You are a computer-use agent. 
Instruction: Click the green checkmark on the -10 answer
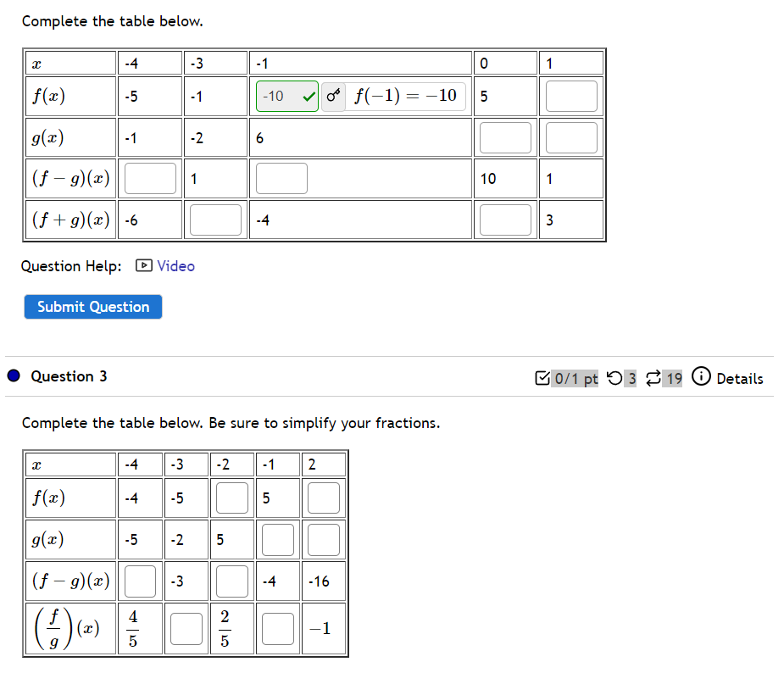(308, 96)
